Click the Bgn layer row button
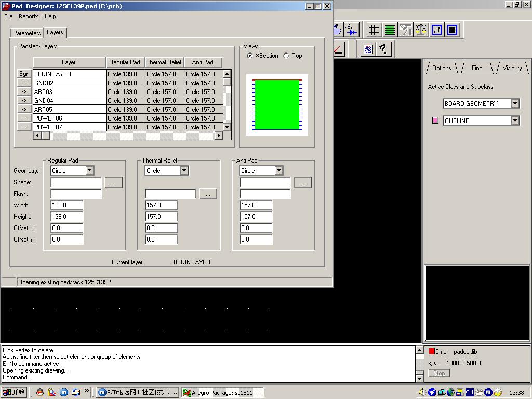 click(24, 74)
